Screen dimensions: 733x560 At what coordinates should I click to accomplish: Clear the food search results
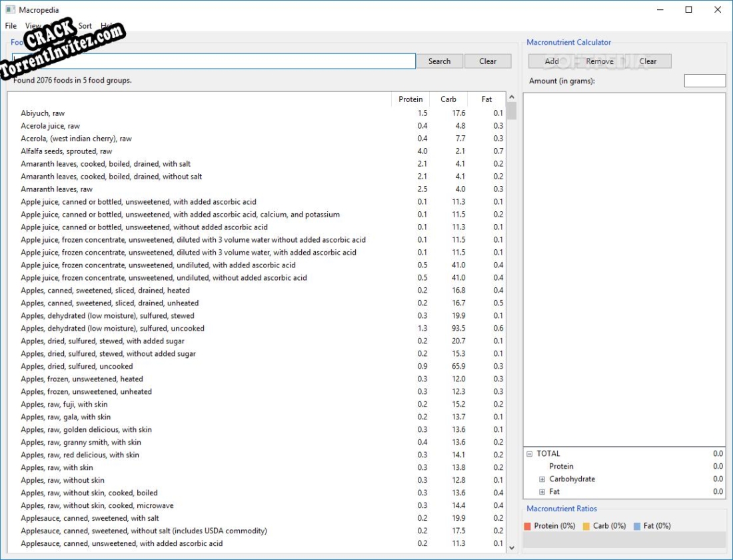click(488, 61)
